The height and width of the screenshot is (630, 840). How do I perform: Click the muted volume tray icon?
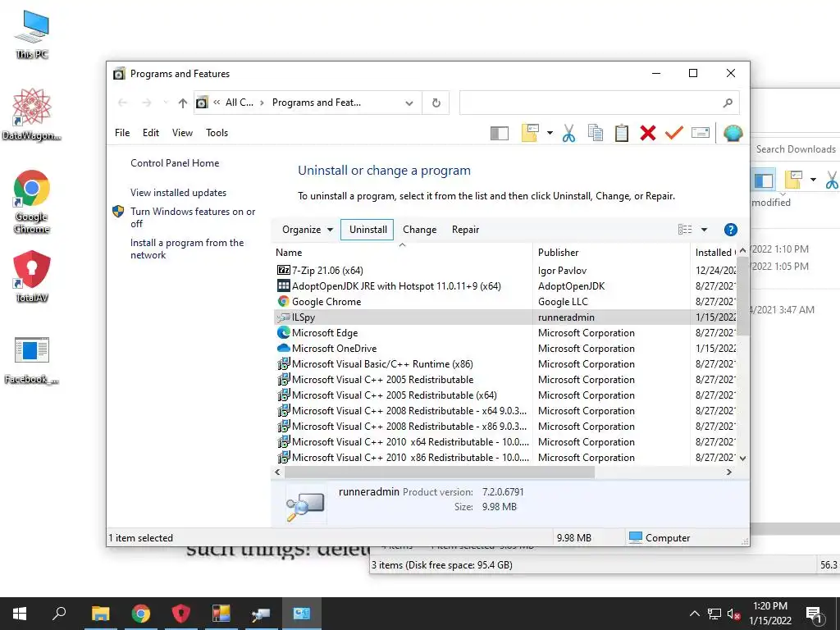(733, 614)
